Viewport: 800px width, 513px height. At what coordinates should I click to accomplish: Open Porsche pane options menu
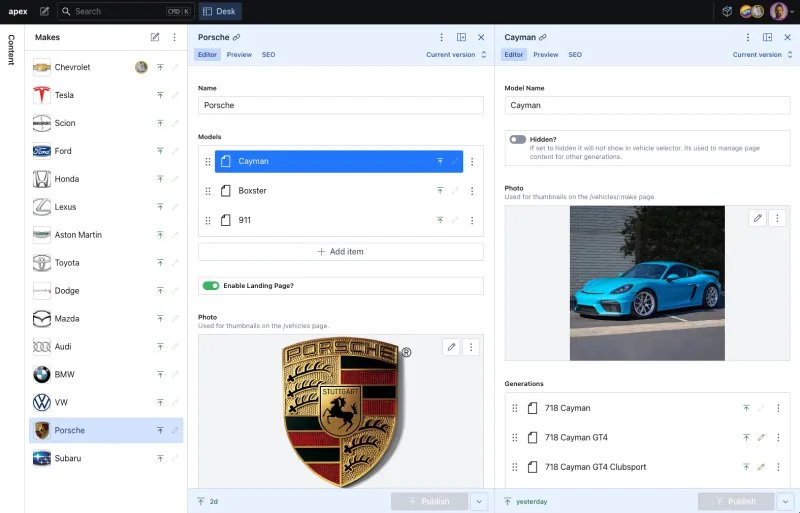(441, 37)
